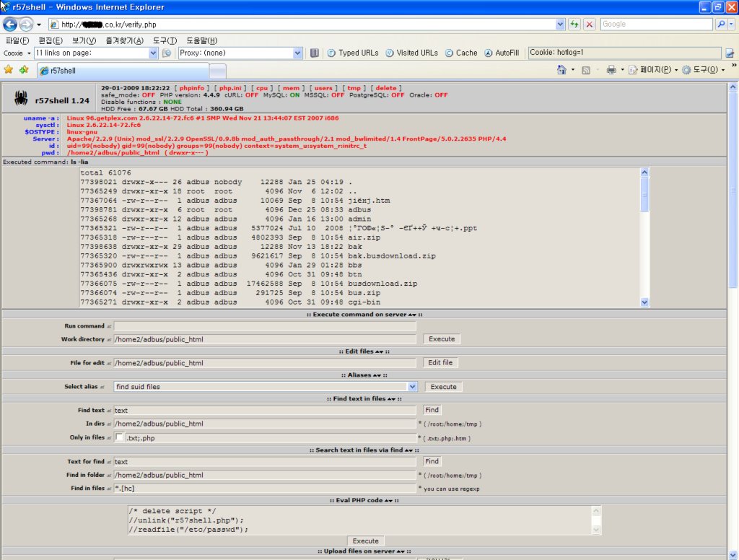
Task: Click the RSS feeds icon
Action: pos(586,70)
